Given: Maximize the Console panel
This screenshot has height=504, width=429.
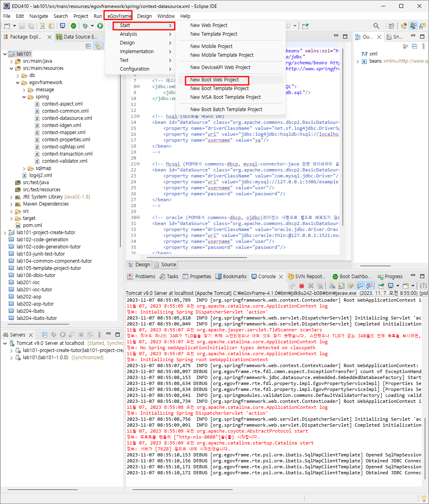Looking at the screenshot, I should coord(422,276).
